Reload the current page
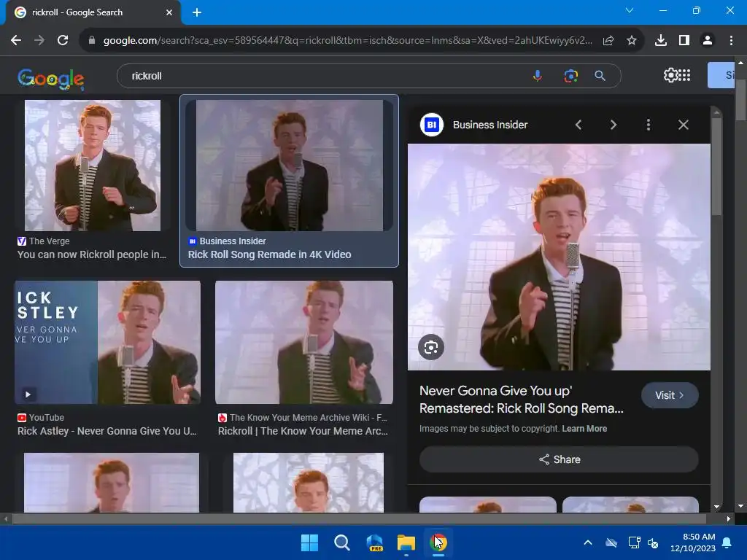The width and height of the screenshot is (747, 560). tap(63, 41)
